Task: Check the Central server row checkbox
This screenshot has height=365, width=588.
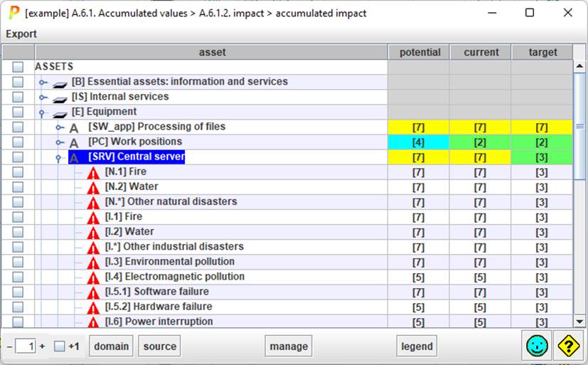Action: pos(18,157)
